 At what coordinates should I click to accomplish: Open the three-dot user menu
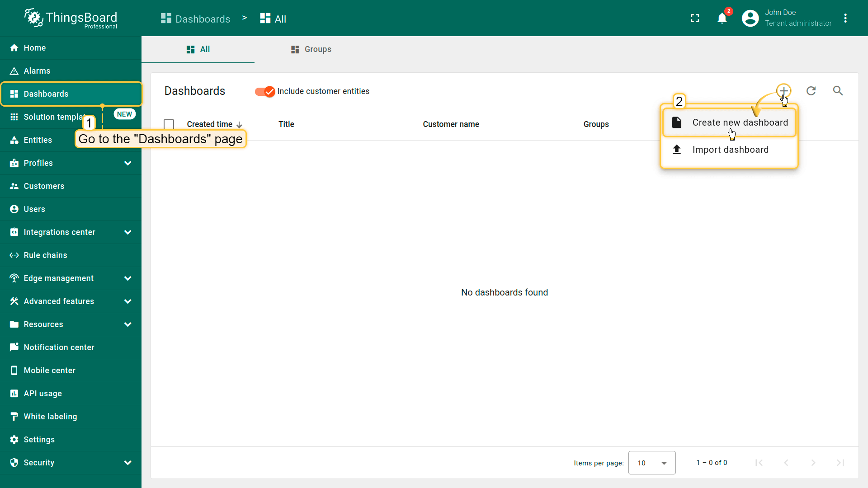(x=845, y=19)
